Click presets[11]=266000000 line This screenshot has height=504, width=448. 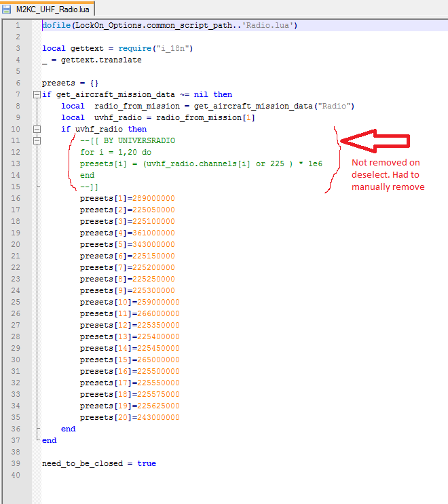(130, 313)
